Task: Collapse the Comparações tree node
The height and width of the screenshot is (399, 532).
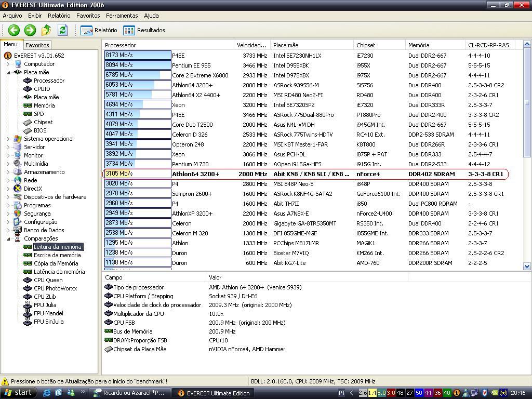Action: tap(8, 238)
